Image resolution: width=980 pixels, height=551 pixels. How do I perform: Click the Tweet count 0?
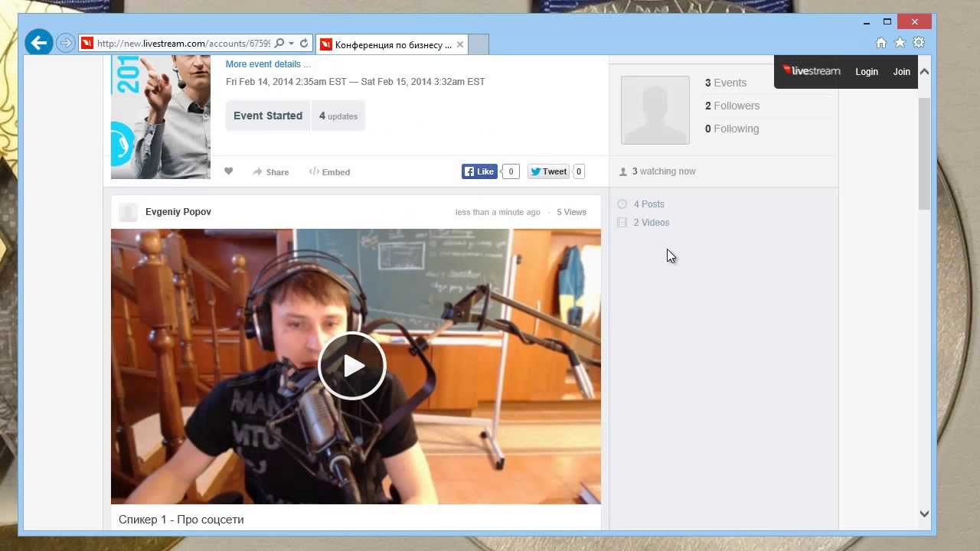pos(579,171)
